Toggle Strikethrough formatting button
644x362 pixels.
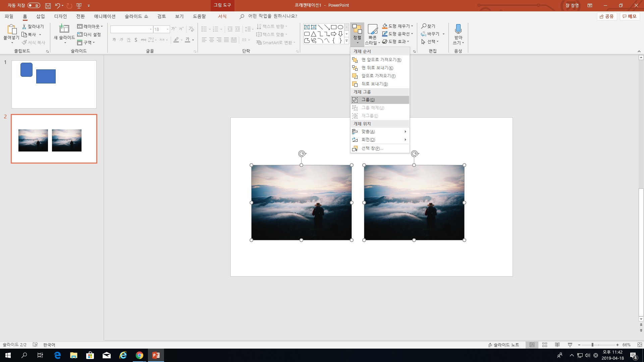coord(143,40)
